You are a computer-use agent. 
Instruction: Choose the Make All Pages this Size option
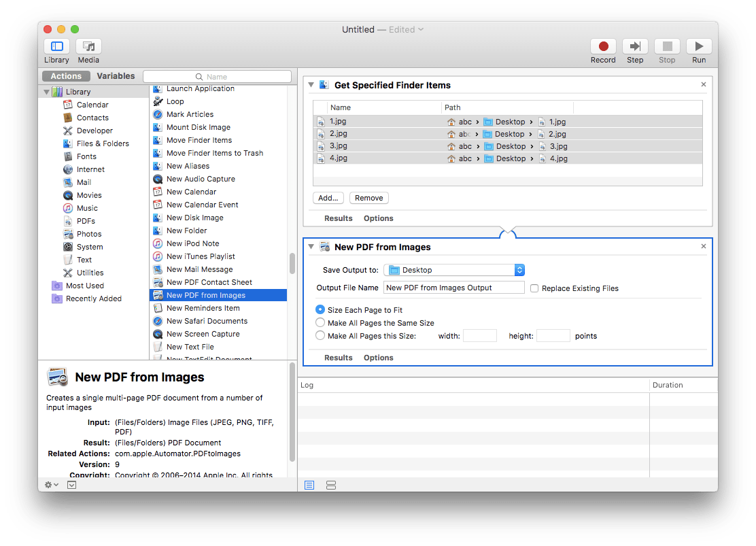(320, 335)
